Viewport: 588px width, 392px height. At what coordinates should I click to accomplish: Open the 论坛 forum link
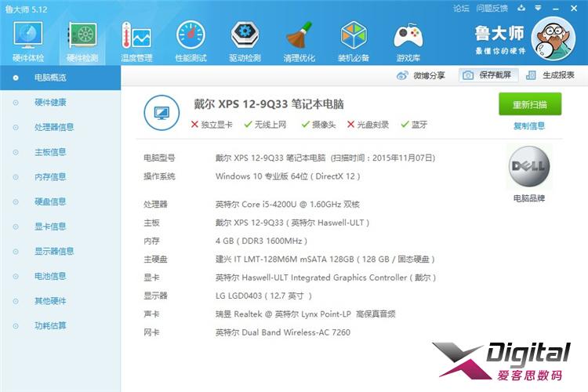[x=461, y=9]
